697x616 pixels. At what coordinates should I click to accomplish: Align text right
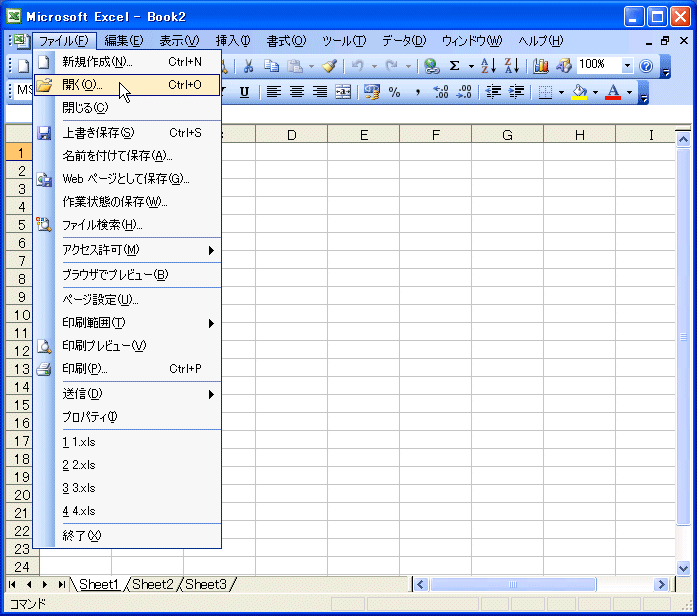pos(320,92)
